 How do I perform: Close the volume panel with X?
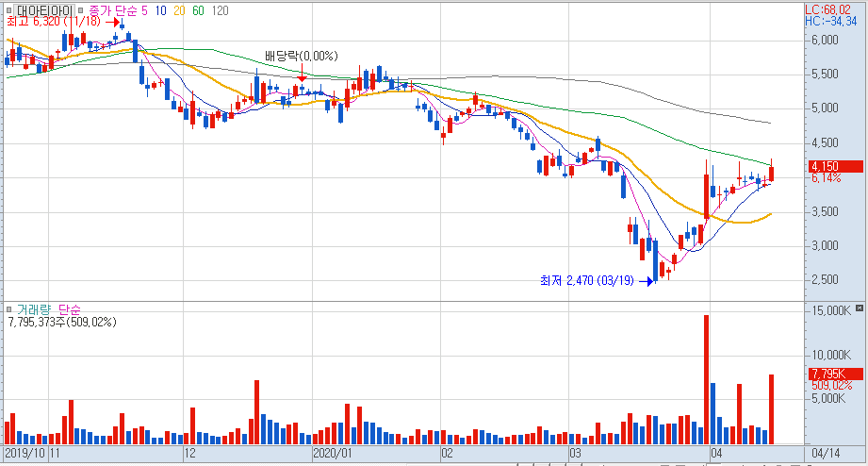(860, 308)
